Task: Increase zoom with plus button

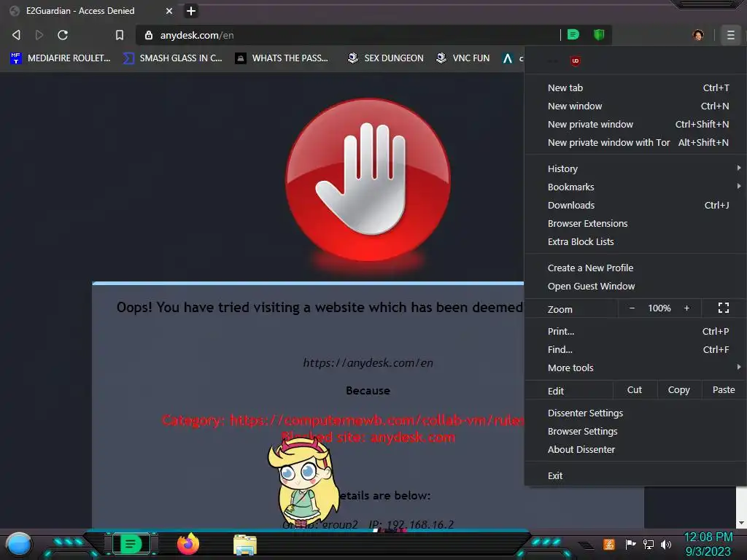Action: point(686,308)
